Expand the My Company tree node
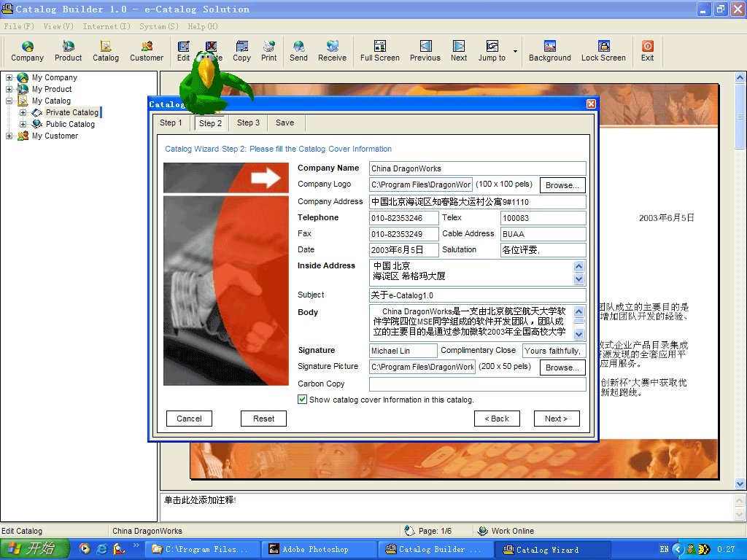747x560 pixels. click(9, 77)
